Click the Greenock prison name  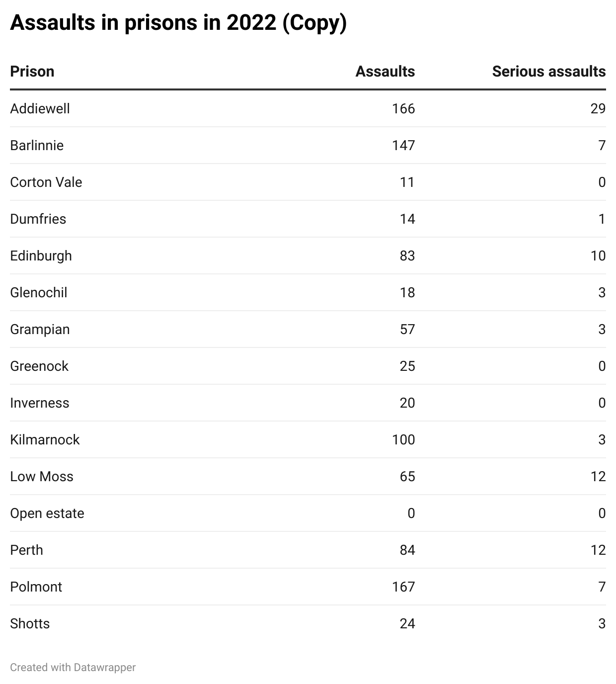pos(39,366)
